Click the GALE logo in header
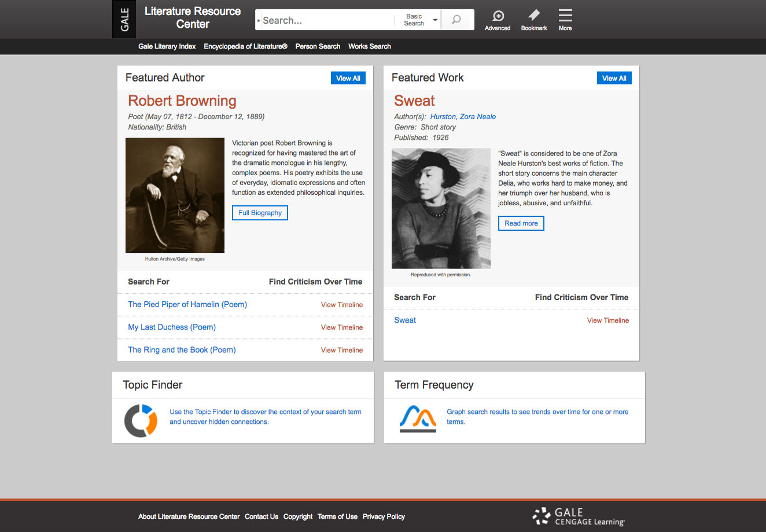Viewport: 766px width, 532px height. point(124,19)
